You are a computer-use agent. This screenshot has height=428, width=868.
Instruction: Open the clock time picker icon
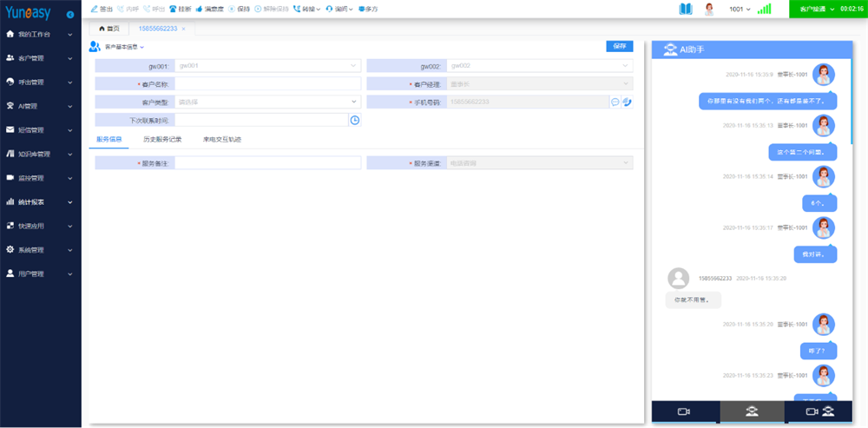[355, 120]
